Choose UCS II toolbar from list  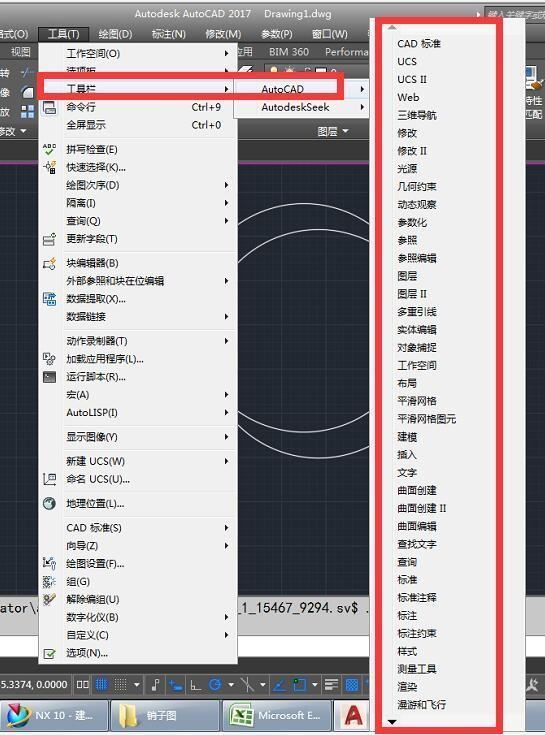412,79
